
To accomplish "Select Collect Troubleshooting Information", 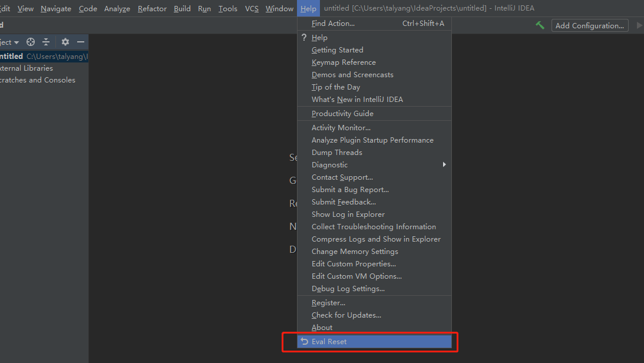I will point(374,226).
